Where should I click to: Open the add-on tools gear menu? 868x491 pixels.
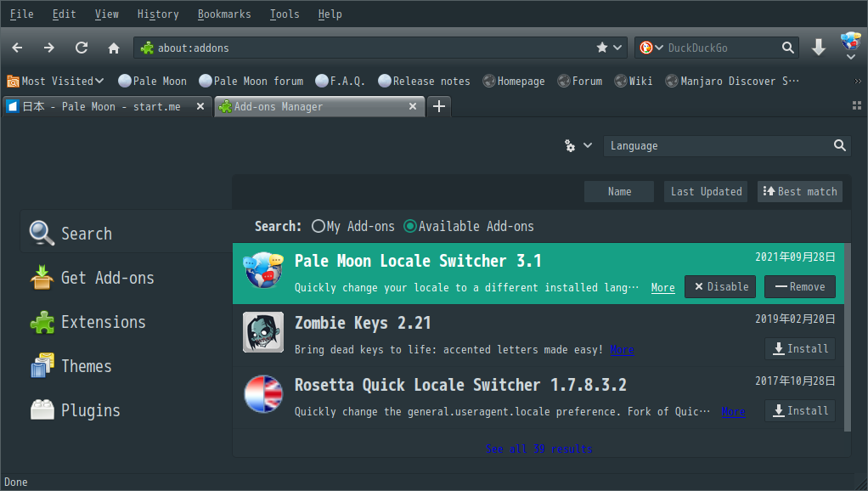pyautogui.click(x=578, y=145)
